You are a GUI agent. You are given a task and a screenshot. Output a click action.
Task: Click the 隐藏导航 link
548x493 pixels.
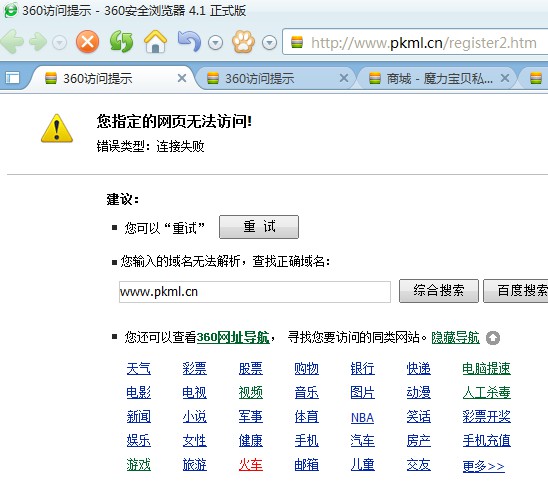[455, 338]
